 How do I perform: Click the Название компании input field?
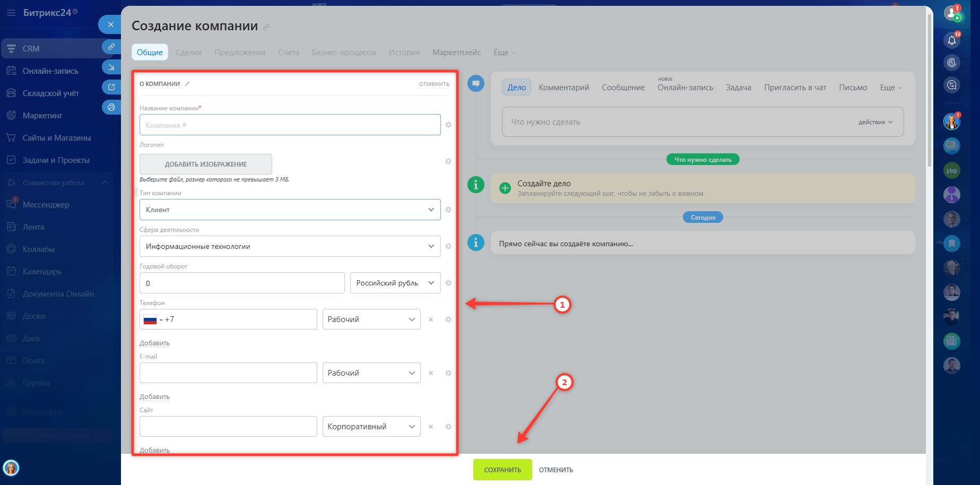coord(290,125)
